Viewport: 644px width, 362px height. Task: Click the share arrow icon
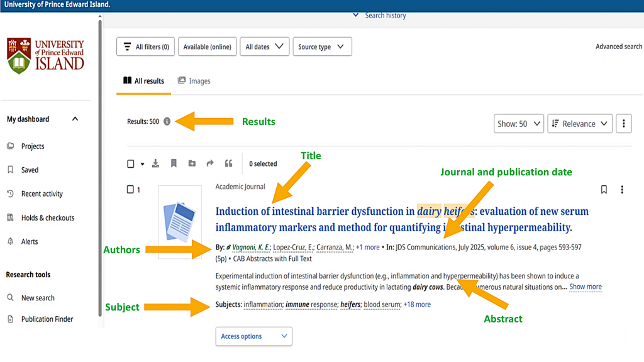[x=210, y=163]
